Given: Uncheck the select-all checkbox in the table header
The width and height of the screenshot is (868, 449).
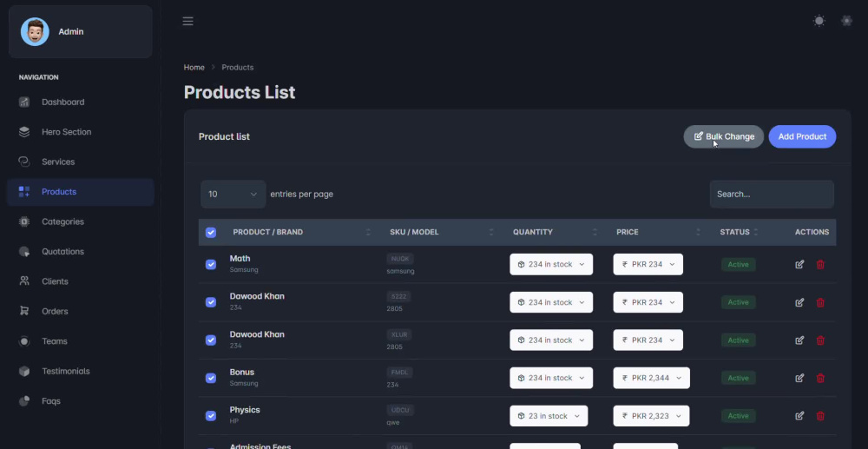Looking at the screenshot, I should click(x=211, y=233).
